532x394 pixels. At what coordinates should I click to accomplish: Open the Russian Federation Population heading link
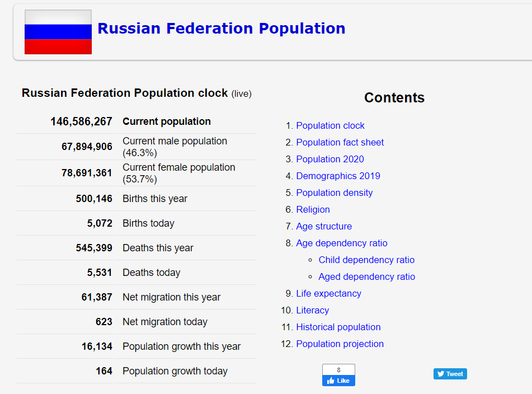tap(221, 29)
